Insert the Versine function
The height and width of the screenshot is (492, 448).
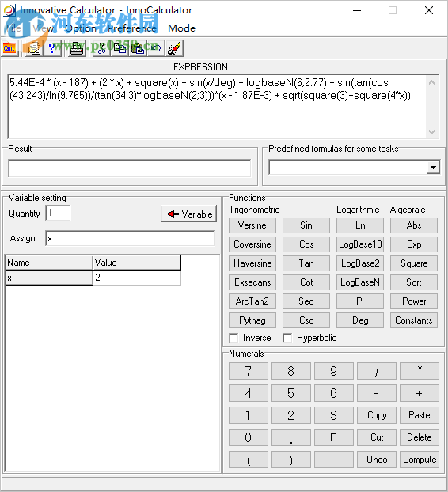[x=252, y=225]
